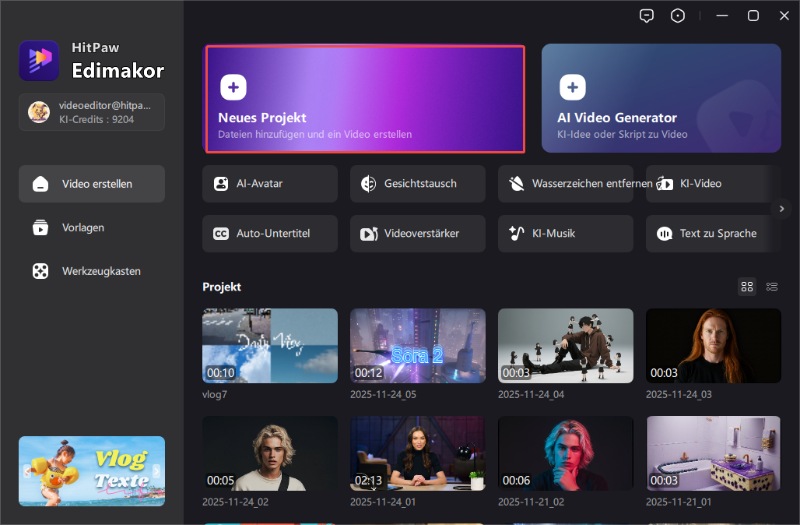Launch the Gesichtstausch face swap tool
800x525 pixels.
pos(417,184)
